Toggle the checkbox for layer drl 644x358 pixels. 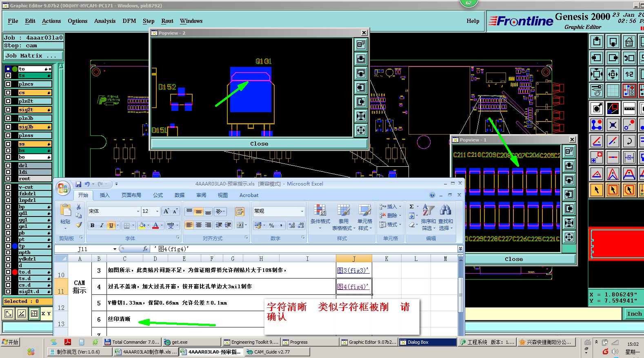click(x=8, y=166)
